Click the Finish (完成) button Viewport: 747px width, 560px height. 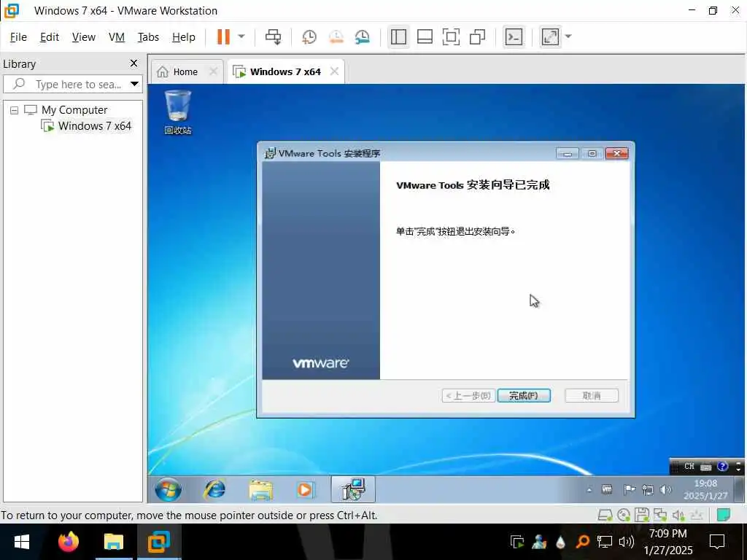pos(524,396)
